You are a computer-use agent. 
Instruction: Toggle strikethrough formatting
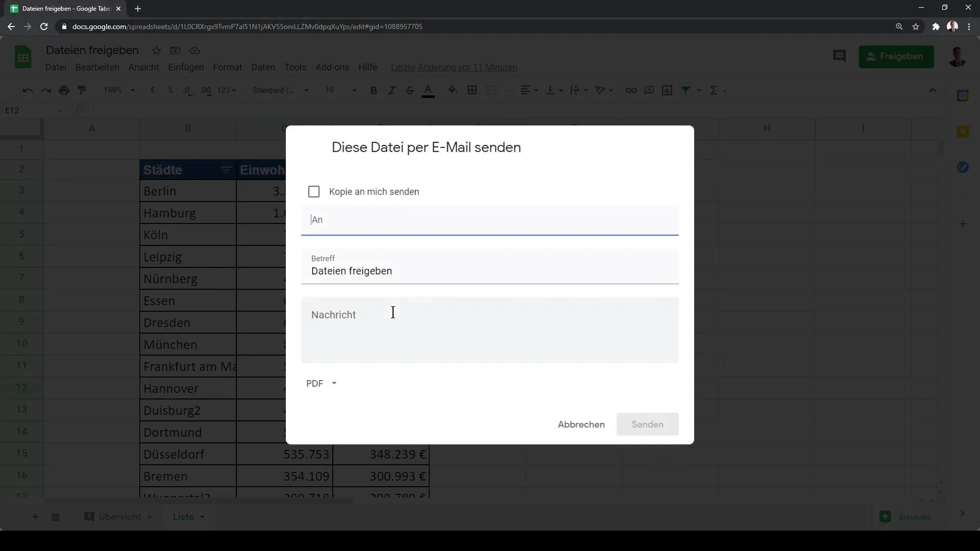coord(409,90)
